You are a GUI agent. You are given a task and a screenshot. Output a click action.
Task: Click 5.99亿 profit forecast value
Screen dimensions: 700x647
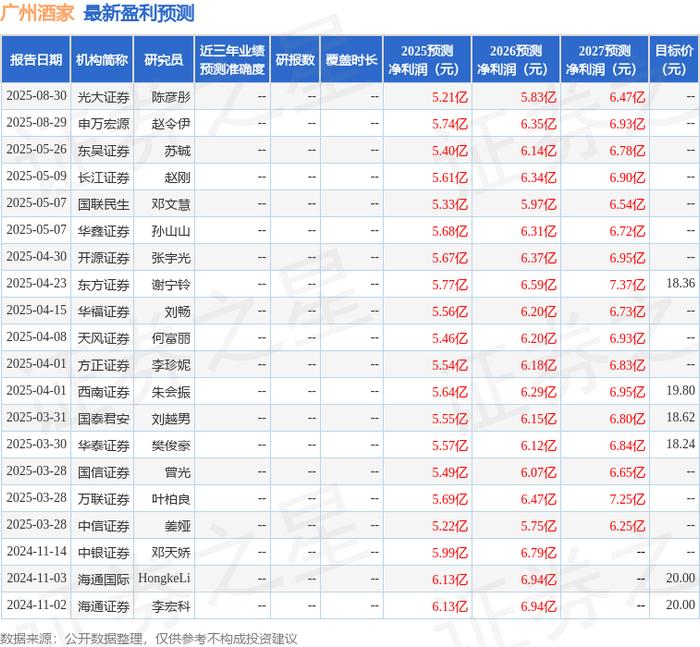point(450,552)
